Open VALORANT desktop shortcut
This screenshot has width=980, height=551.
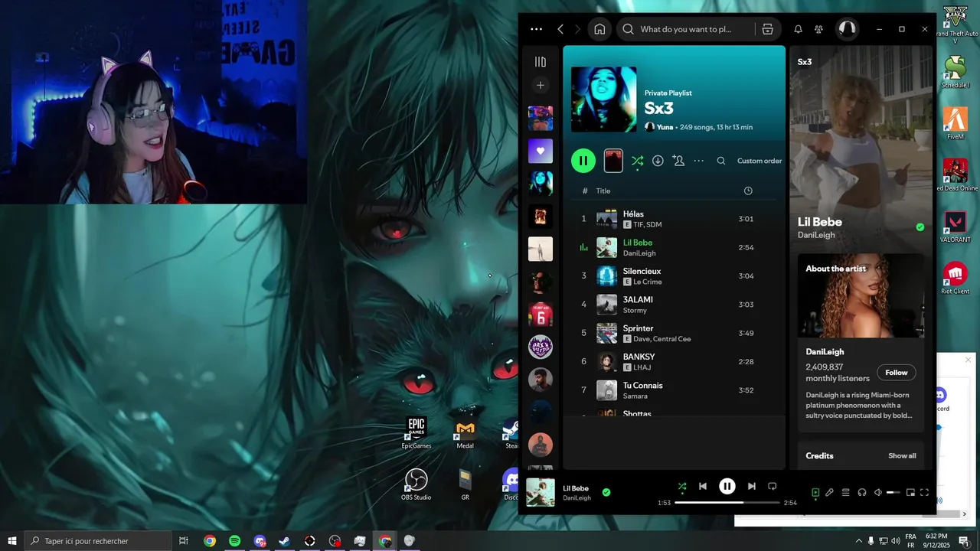[x=955, y=227]
